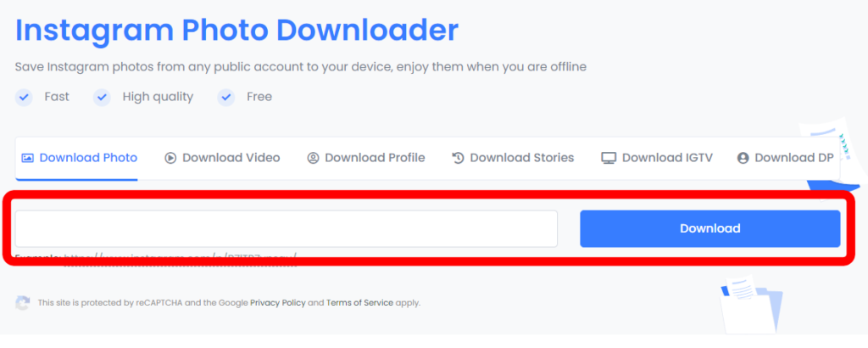Click the play icon beside Download Video

pyautogui.click(x=170, y=158)
